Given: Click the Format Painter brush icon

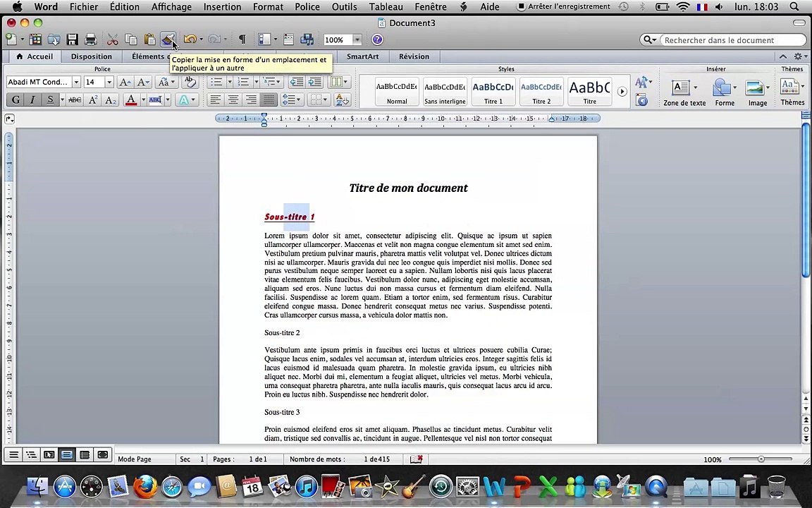Looking at the screenshot, I should coord(167,40).
